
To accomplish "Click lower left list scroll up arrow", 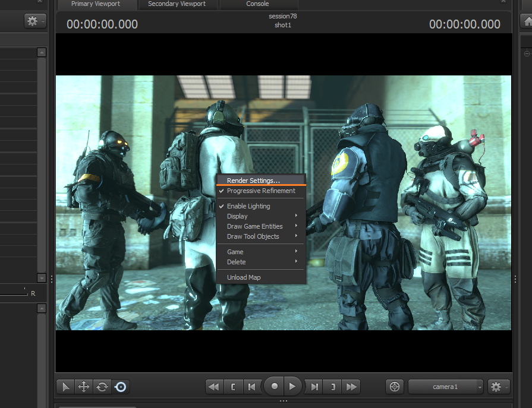I will pyautogui.click(x=42, y=308).
